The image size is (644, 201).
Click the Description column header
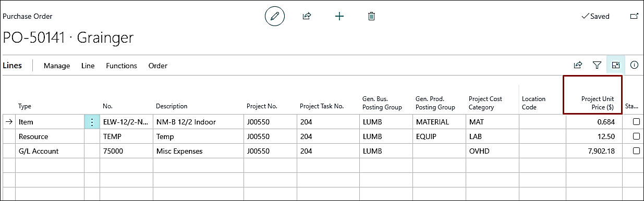[x=172, y=106]
